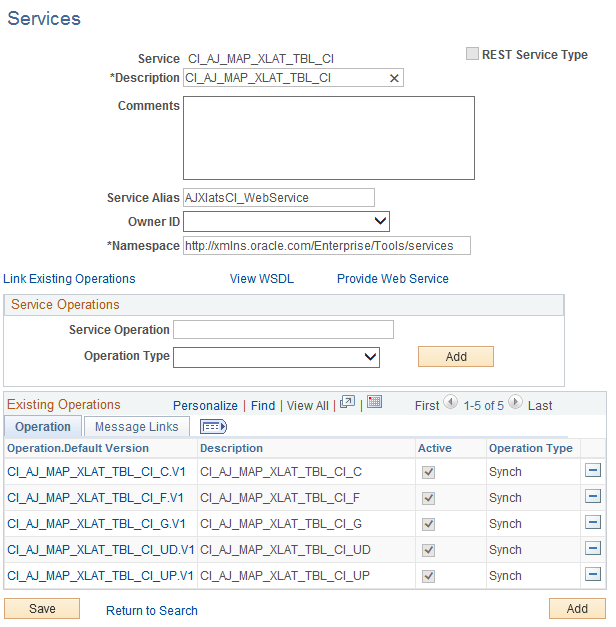Expand the Operation Type dropdown

pyautogui.click(x=276, y=357)
